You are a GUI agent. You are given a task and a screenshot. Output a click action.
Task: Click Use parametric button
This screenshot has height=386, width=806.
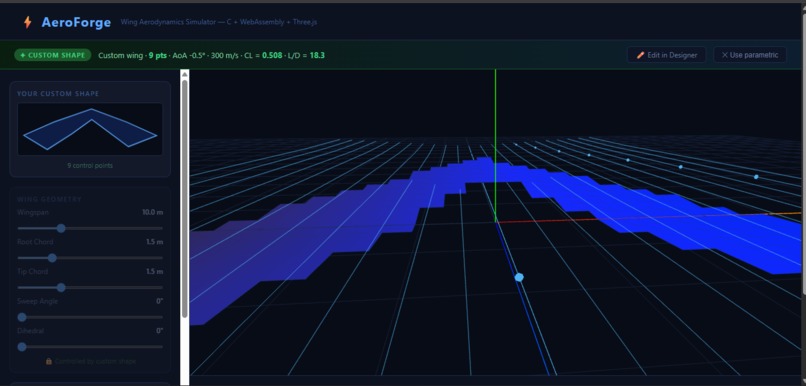coord(749,55)
